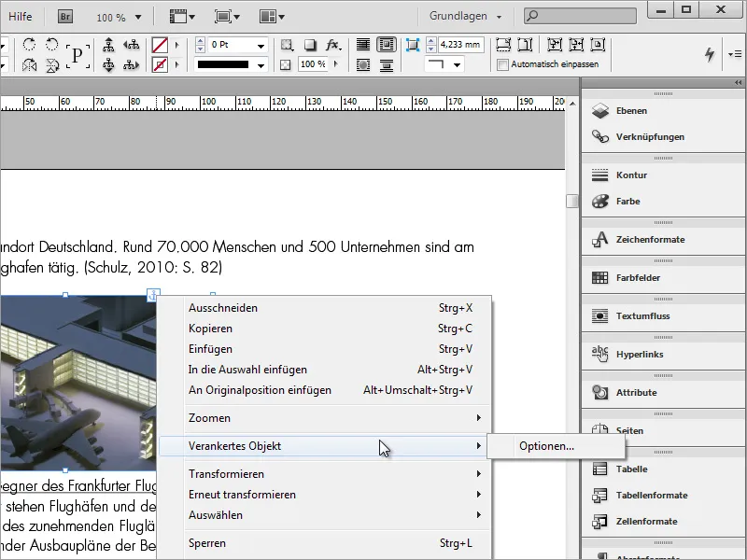
Task: Click the stroke color swatch
Action: click(160, 64)
